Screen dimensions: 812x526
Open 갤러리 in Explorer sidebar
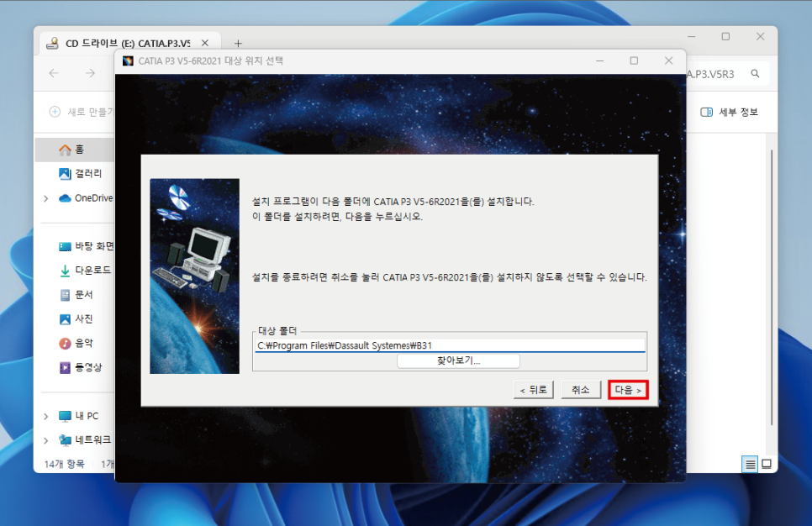point(80,173)
